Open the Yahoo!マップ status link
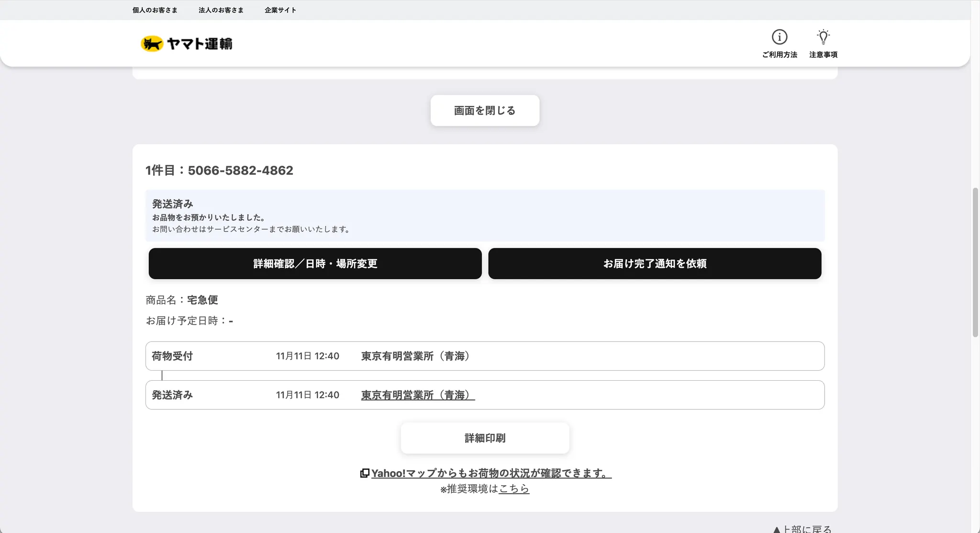The height and width of the screenshot is (533, 980). [491, 473]
